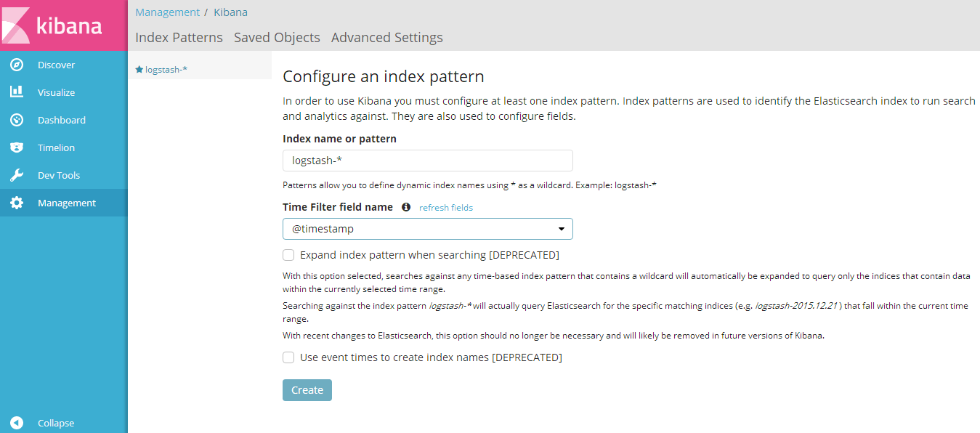This screenshot has height=433, width=980.
Task: Click the Visualize bar chart icon
Action: click(x=17, y=92)
